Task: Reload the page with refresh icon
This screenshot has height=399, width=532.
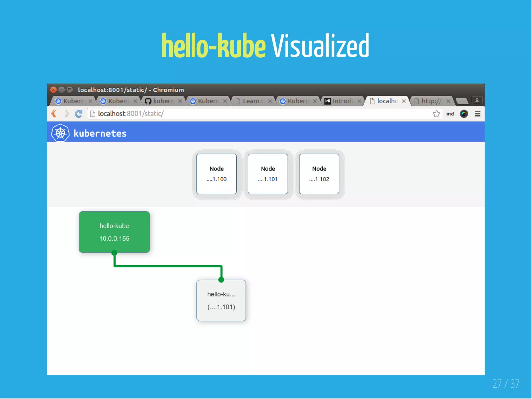Action: click(79, 114)
